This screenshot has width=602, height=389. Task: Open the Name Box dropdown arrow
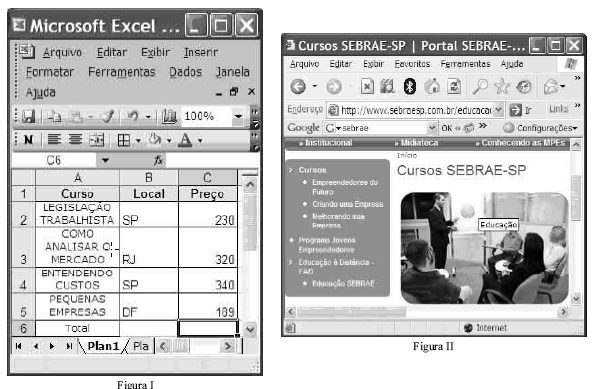(x=105, y=160)
